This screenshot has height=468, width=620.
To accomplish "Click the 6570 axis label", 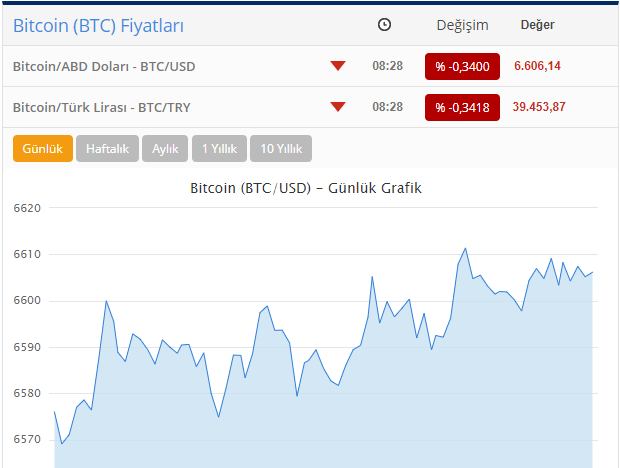I will click(x=27, y=440).
